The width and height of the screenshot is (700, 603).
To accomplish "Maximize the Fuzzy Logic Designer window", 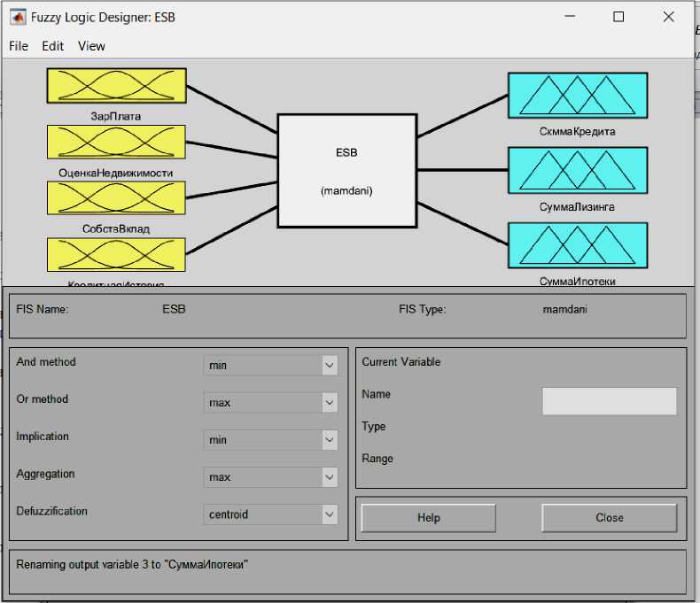I will [618, 17].
